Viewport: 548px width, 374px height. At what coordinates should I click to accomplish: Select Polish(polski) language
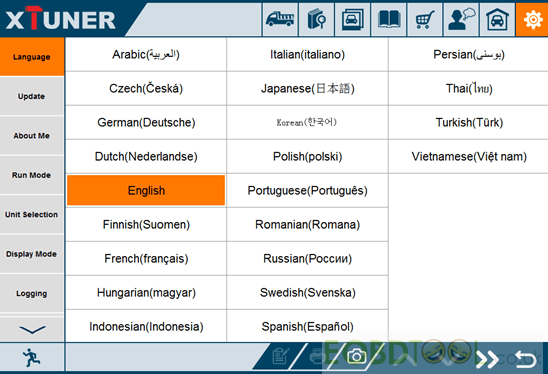point(308,156)
